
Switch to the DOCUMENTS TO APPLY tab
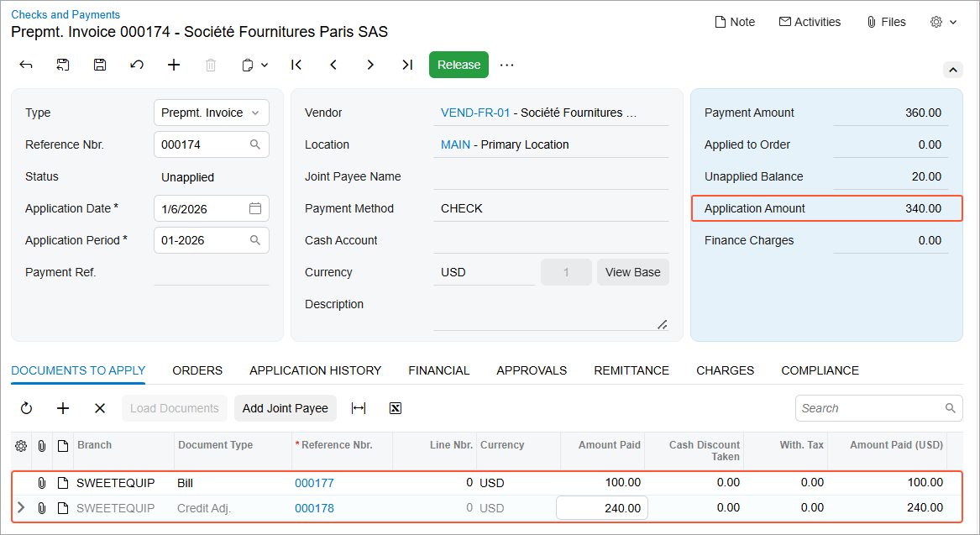[78, 370]
